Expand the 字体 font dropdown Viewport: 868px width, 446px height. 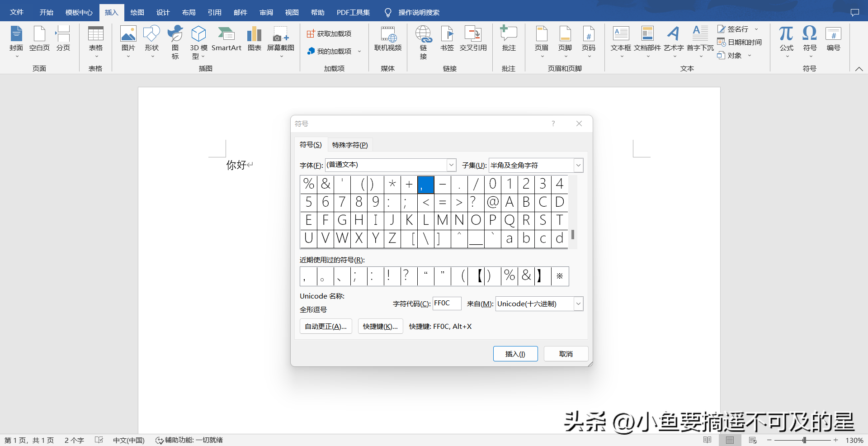click(x=451, y=165)
